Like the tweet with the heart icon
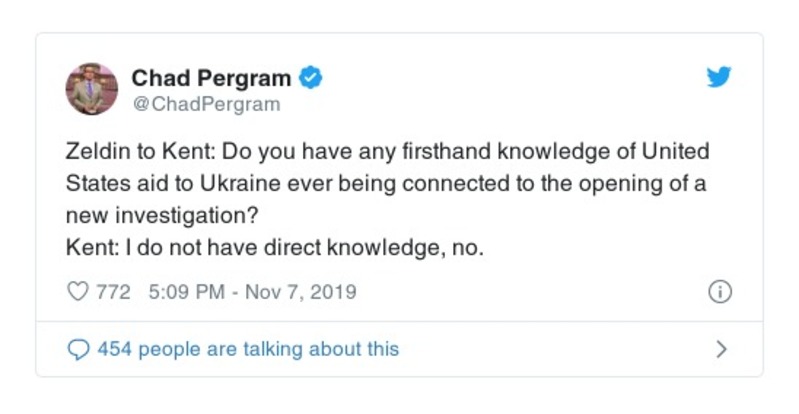The width and height of the screenshot is (799, 414). (77, 293)
